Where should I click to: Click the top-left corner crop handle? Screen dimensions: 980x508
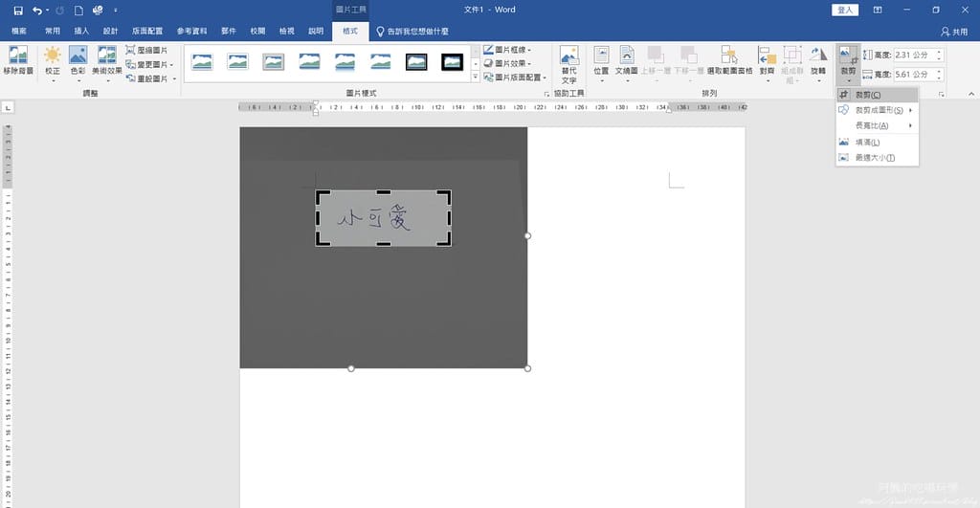[x=322, y=195]
